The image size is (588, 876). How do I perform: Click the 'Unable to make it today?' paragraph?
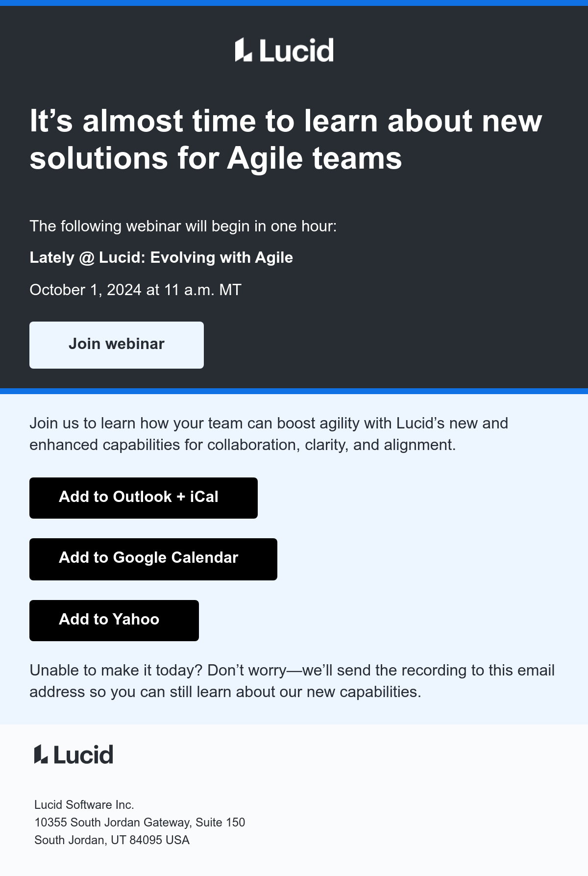292,681
